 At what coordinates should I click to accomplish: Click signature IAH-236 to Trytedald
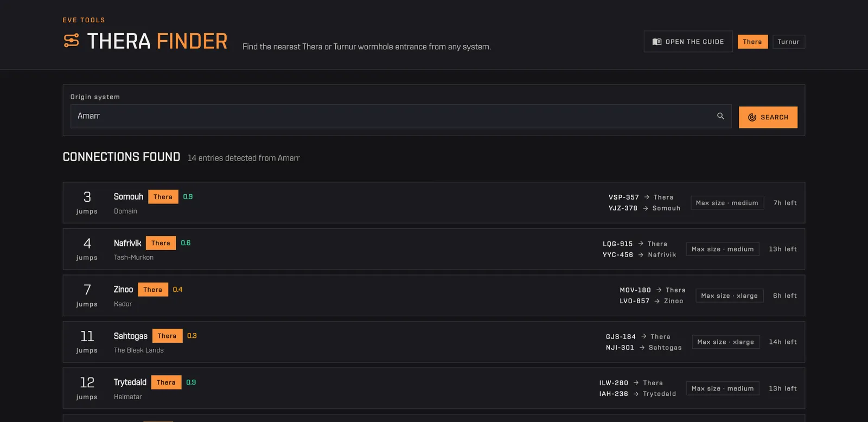click(637, 394)
